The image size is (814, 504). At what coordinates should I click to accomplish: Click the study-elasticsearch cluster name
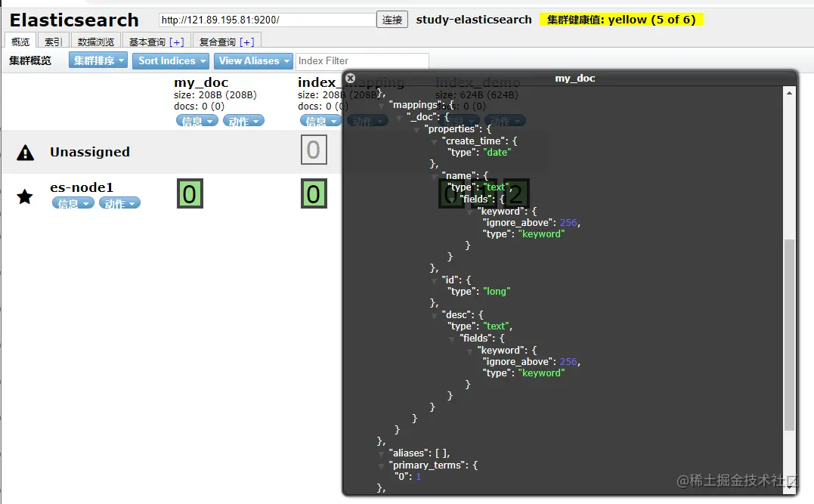pyautogui.click(x=474, y=20)
